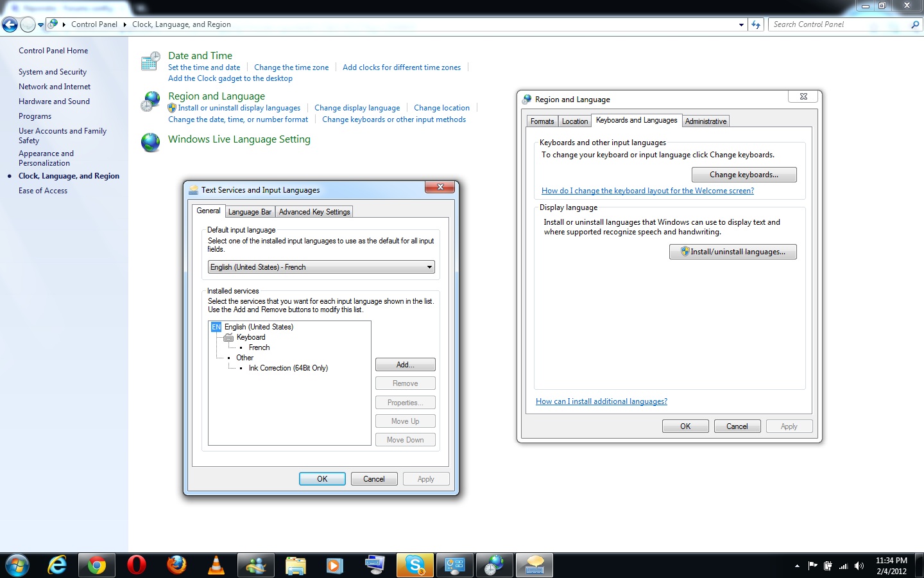Select French keyboard in installed services tree

(259, 347)
